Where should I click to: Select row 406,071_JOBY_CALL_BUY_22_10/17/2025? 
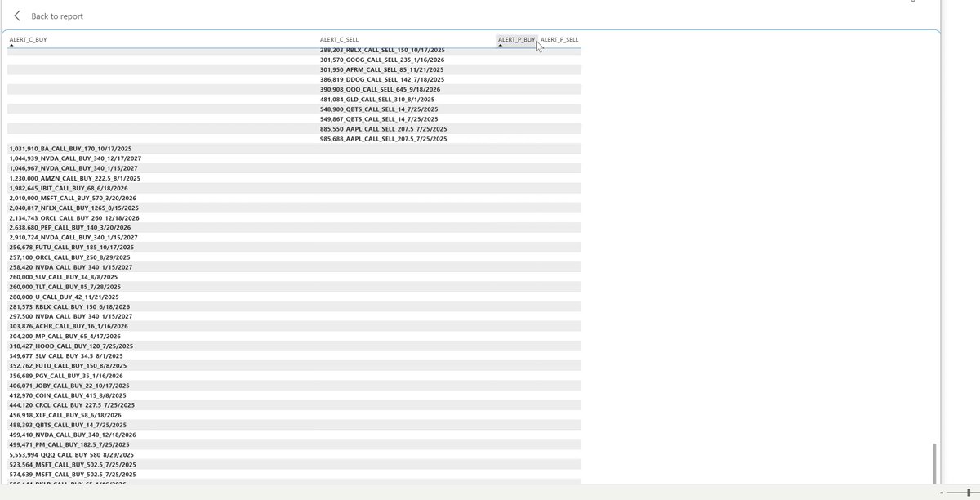(294, 386)
